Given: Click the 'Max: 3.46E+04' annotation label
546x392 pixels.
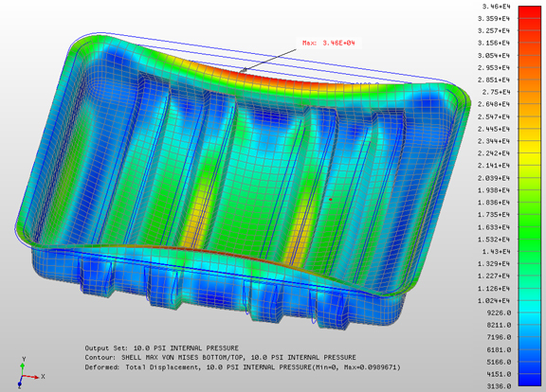Looking at the screenshot, I should tap(328, 44).
